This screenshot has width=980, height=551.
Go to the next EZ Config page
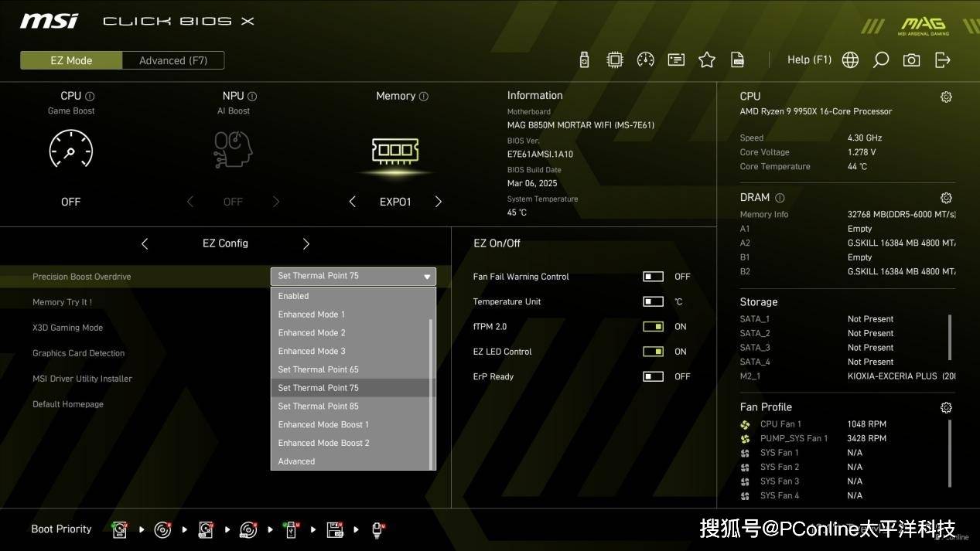(x=306, y=243)
